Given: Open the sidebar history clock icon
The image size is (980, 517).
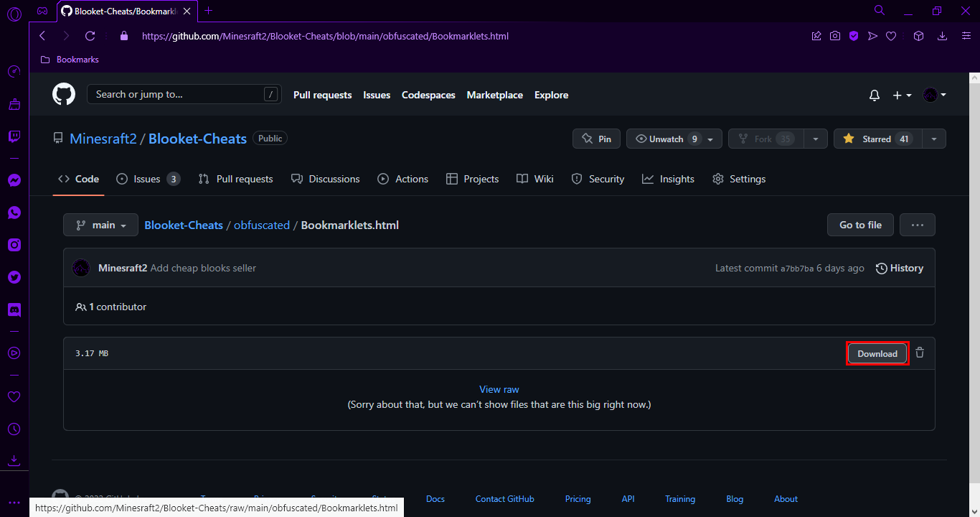Looking at the screenshot, I should (x=14, y=429).
